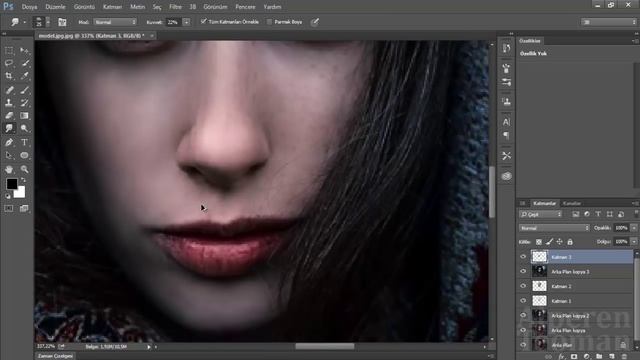640x360 pixels.
Task: Select the Clone Stamp tool
Action: 9,103
